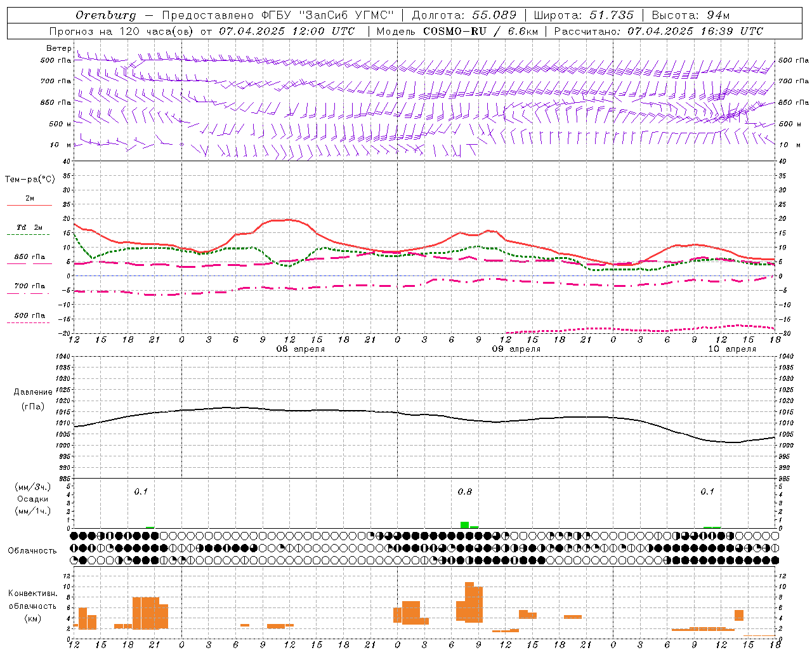Viewport: 812px width, 650px height.
Task: Click the "(мм/3ч.)" precipitation units label
Action: tap(33, 487)
